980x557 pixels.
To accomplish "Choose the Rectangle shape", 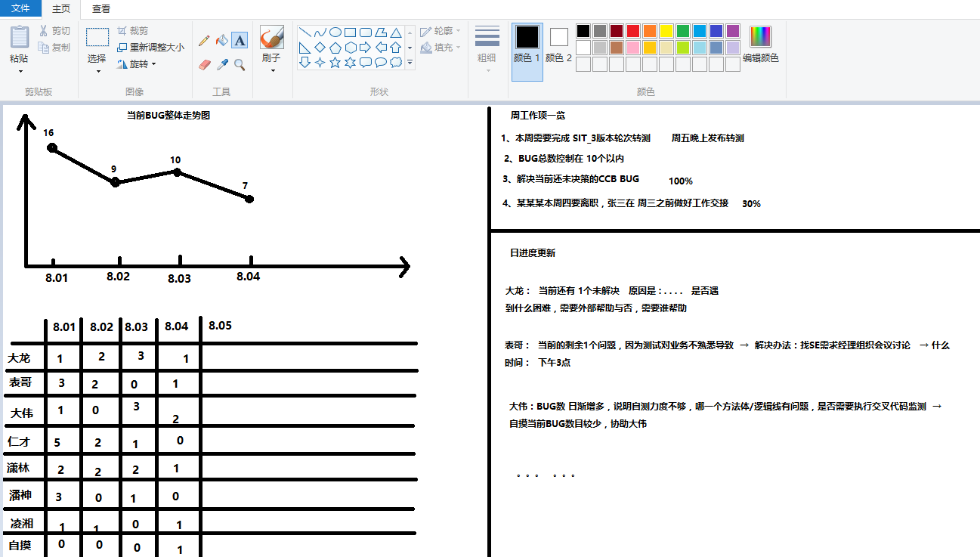I will pos(350,32).
